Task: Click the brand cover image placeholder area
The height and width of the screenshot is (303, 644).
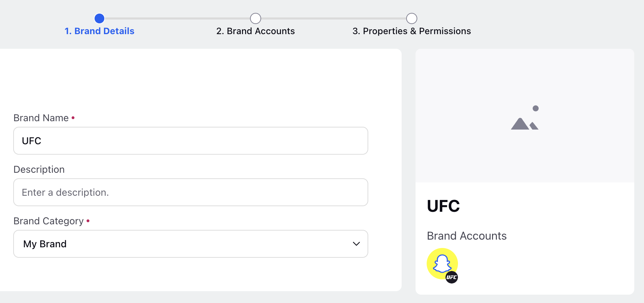Action: 525,116
